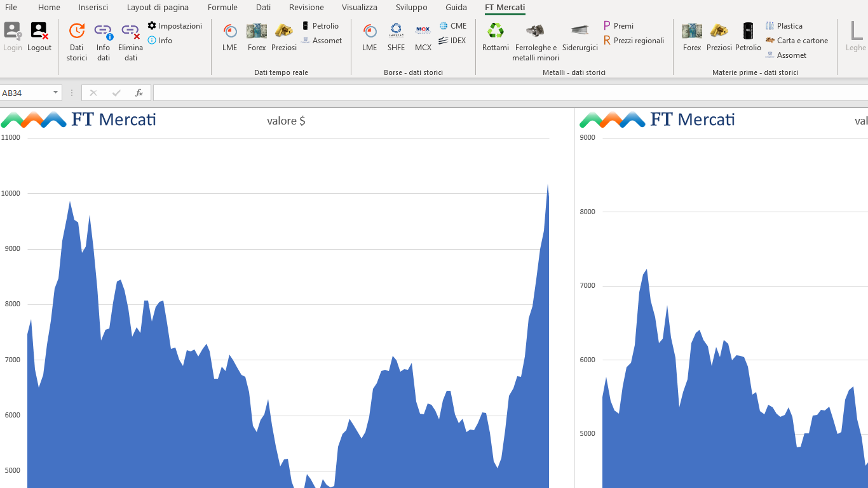Switch to the Formule tab

222,8
